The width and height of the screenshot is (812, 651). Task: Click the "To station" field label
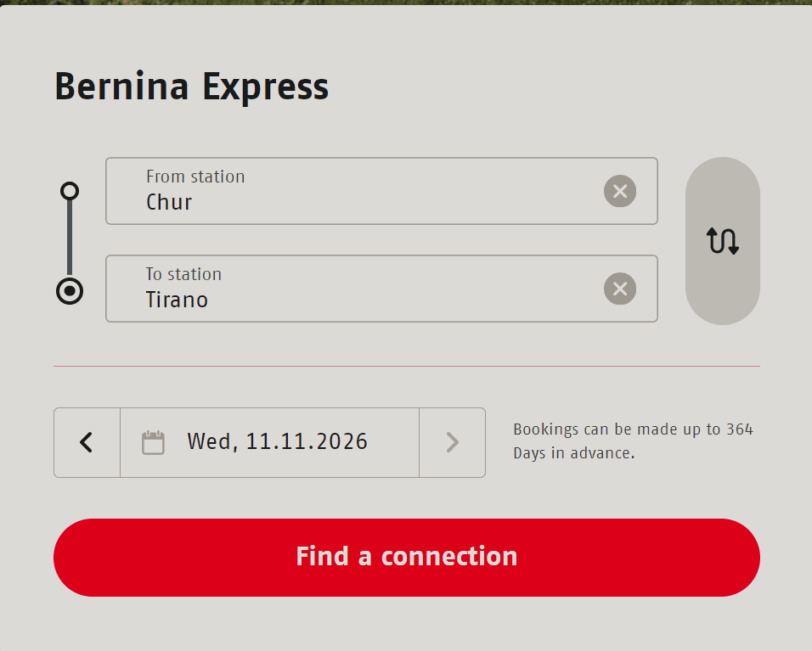point(183,274)
